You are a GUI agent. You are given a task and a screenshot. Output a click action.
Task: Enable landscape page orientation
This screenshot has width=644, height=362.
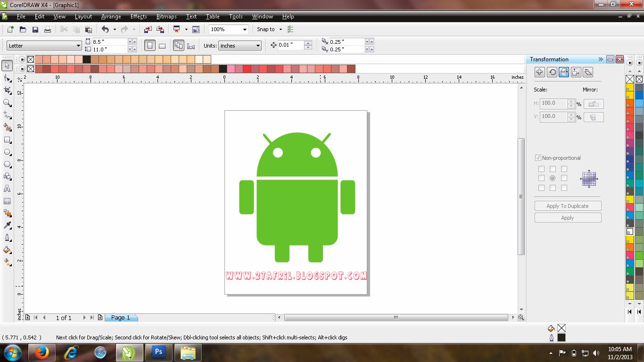(162, 45)
